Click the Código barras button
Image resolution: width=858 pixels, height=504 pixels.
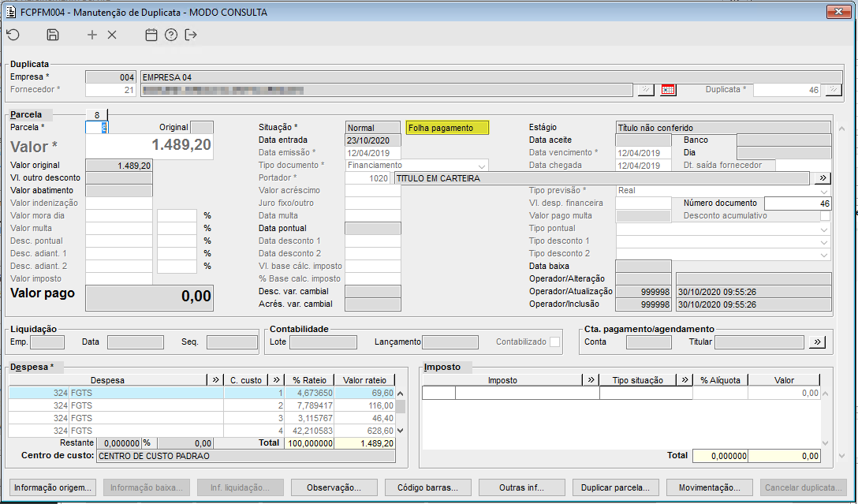[x=427, y=487]
